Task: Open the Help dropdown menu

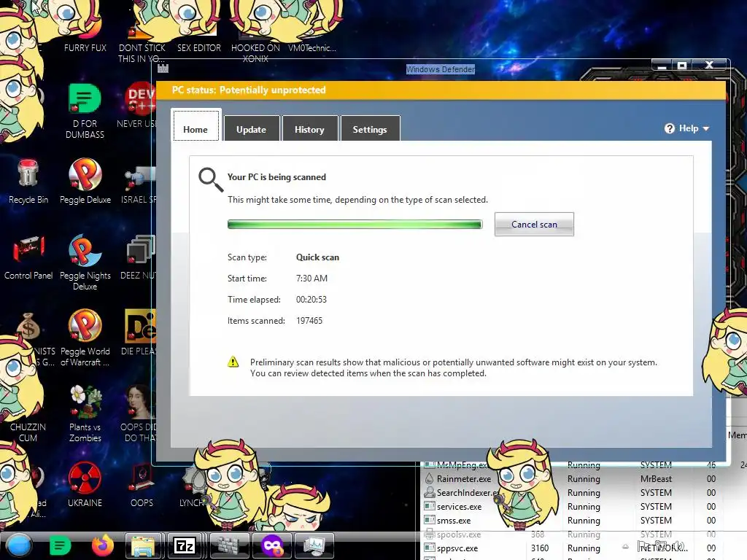Action: [688, 128]
